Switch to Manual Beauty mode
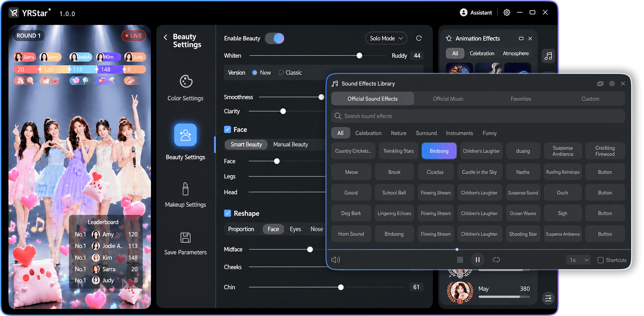This screenshot has width=644, height=316. [x=291, y=145]
